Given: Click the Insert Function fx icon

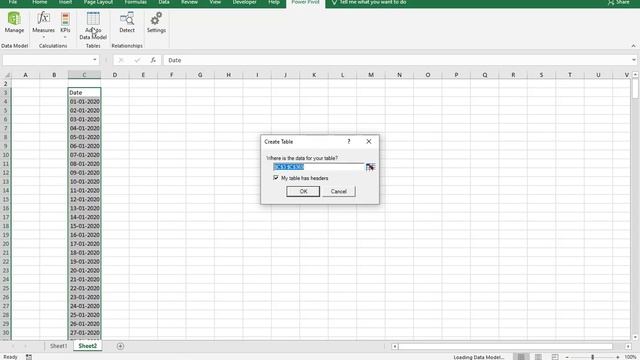Looking at the screenshot, I should click(x=153, y=60).
